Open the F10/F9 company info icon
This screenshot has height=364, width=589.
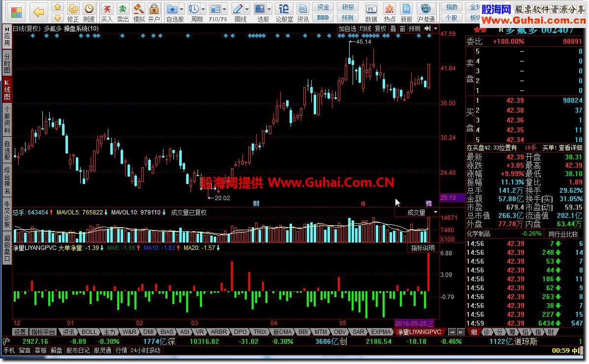(x=215, y=12)
